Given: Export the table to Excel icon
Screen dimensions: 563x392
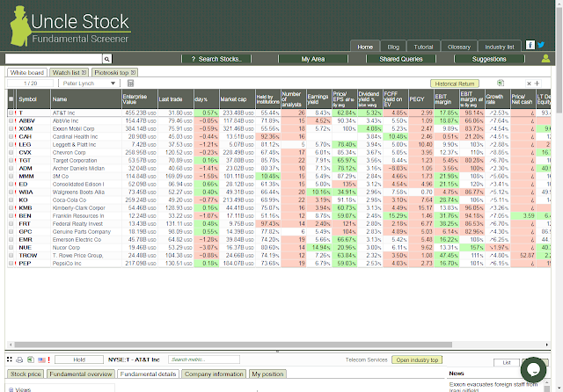Looking at the screenshot, I should tap(501, 83).
